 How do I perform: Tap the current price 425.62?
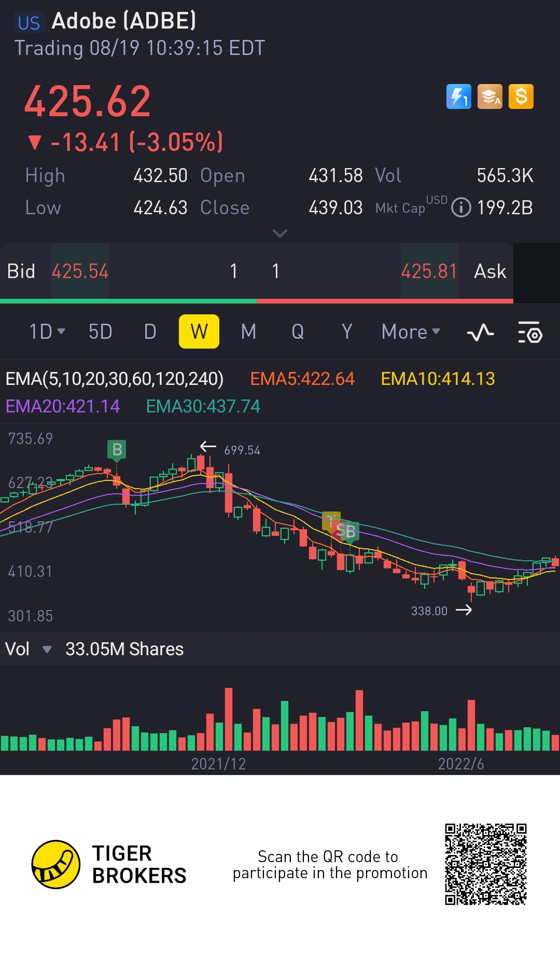coord(88,101)
